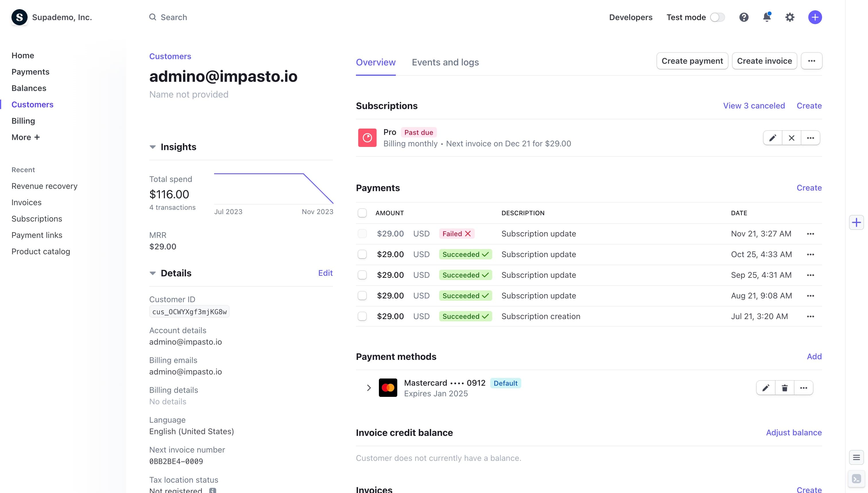The height and width of the screenshot is (493, 868).
Task: Open Customers in sidebar navigation
Action: (x=32, y=105)
